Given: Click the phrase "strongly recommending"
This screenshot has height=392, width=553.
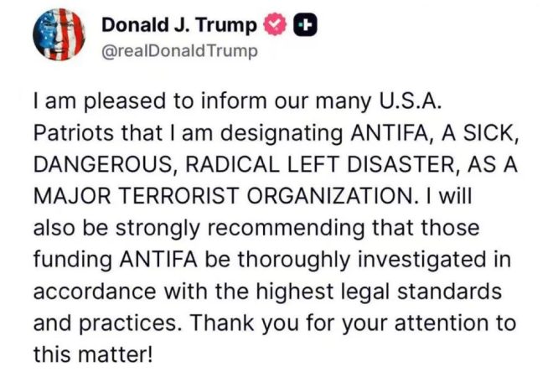Looking at the screenshot, I should (240, 228).
